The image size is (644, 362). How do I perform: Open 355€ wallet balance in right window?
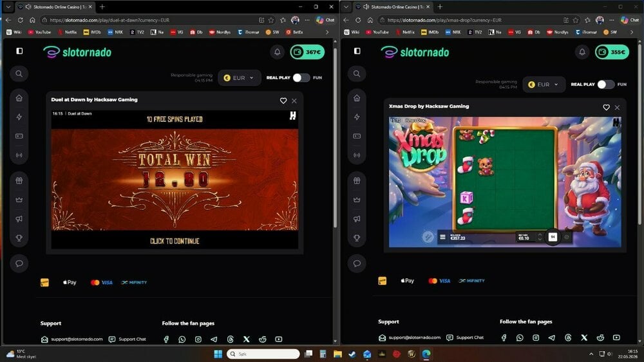coord(612,52)
